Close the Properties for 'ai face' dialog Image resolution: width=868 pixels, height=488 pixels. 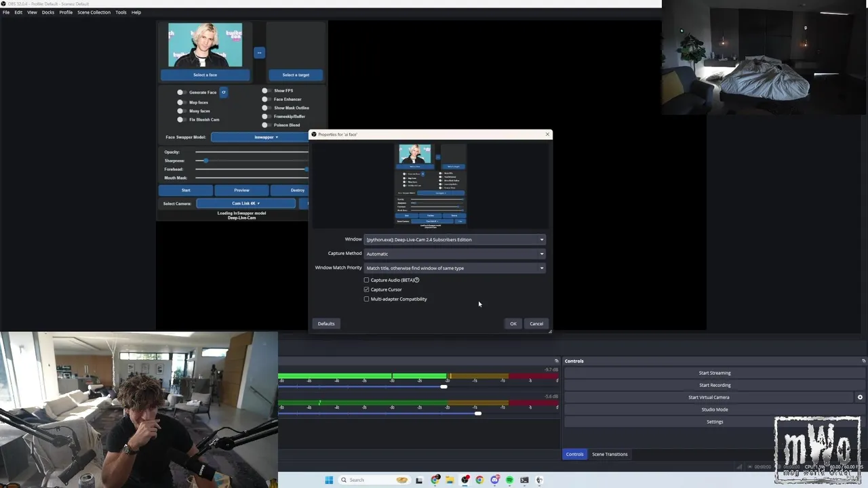pos(547,134)
